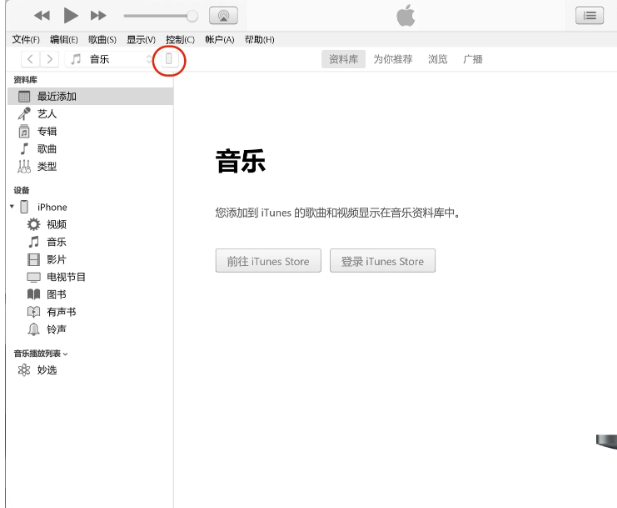Go forward with the right chevron button
Image resolution: width=617 pixels, height=508 pixels.
click(49, 59)
